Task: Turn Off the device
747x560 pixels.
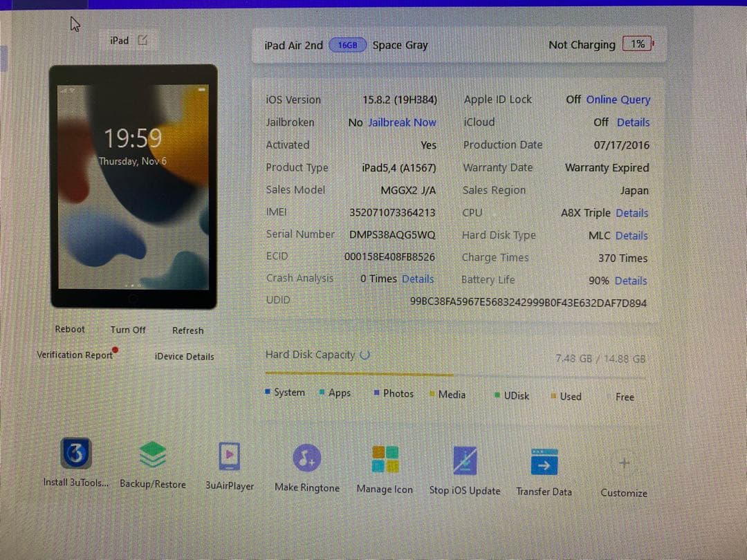Action: (128, 330)
